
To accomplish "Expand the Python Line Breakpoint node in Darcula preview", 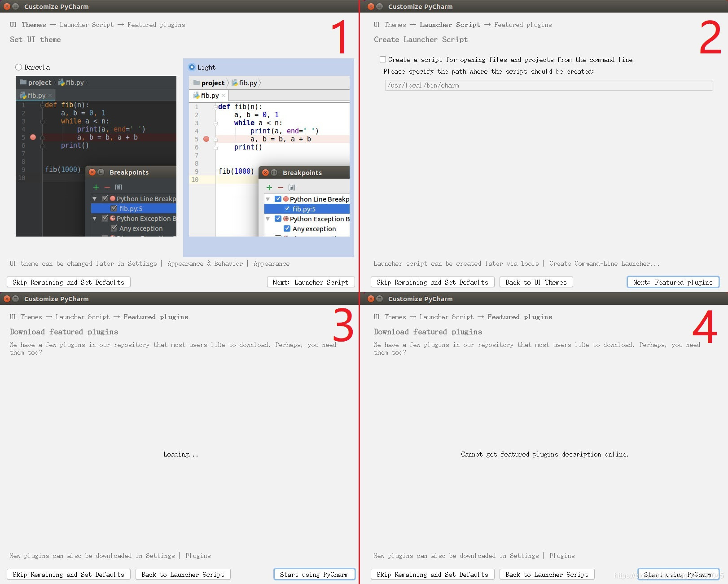I will tap(94, 198).
